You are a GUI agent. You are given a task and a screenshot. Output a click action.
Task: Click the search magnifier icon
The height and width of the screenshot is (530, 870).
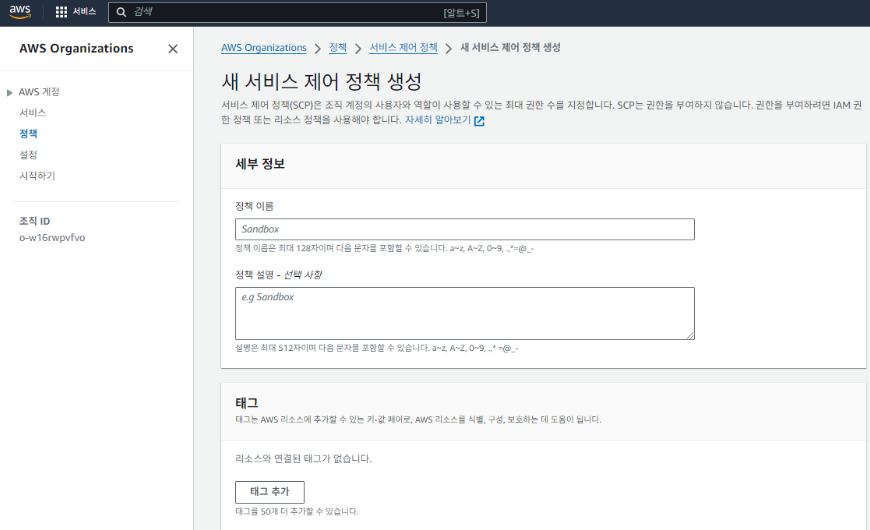pos(121,12)
